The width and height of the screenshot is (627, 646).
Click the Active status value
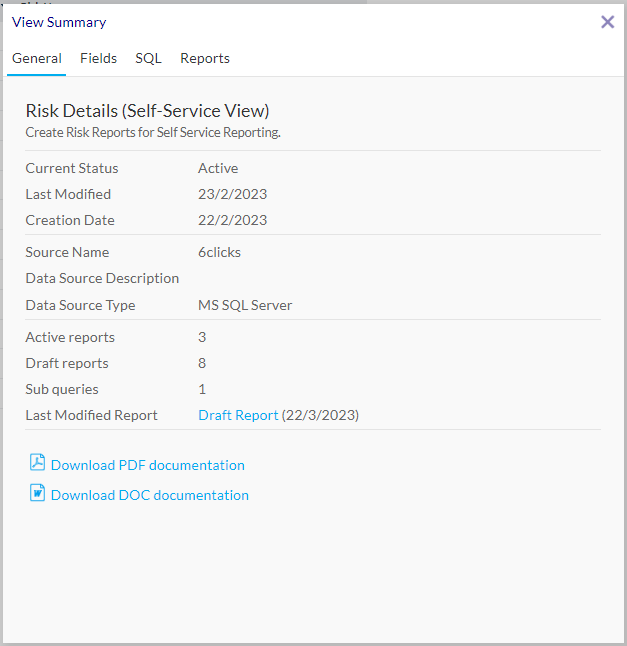[218, 168]
